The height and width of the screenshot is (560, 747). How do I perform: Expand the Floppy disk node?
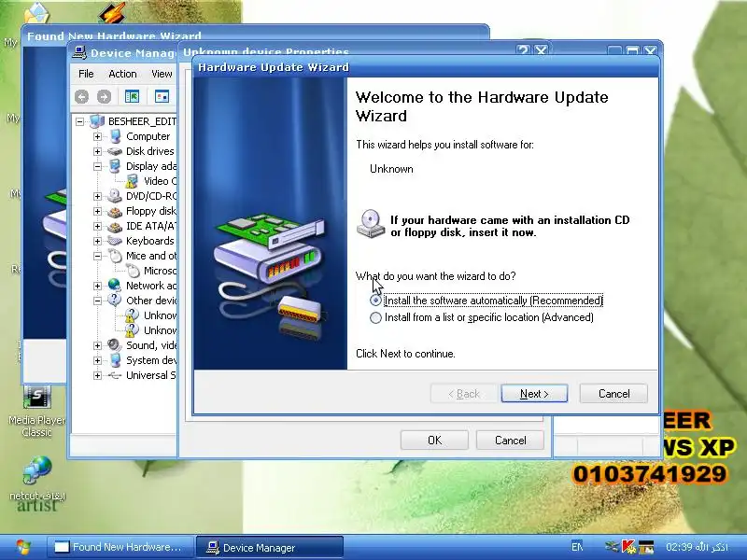pyautogui.click(x=98, y=211)
